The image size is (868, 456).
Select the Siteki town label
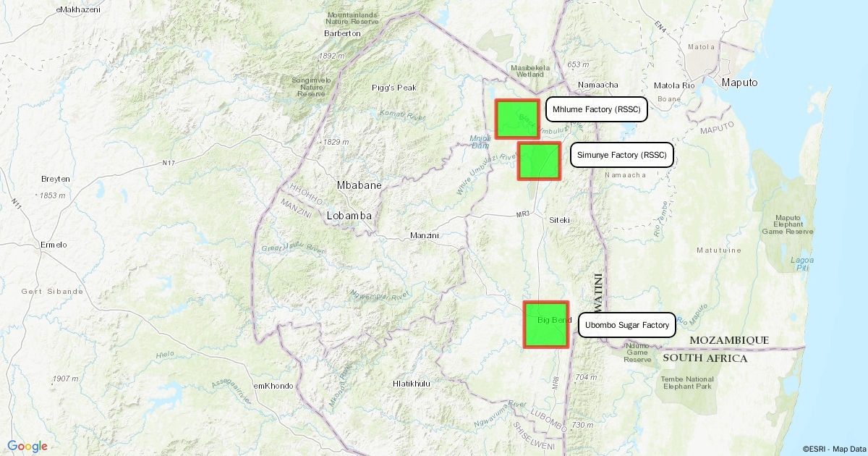click(x=560, y=219)
